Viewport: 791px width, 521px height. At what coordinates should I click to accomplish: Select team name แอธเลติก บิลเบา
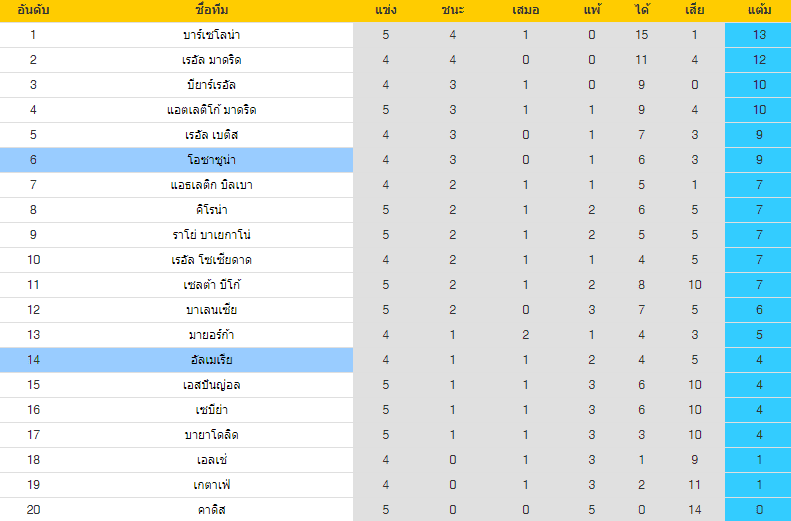[212, 185]
